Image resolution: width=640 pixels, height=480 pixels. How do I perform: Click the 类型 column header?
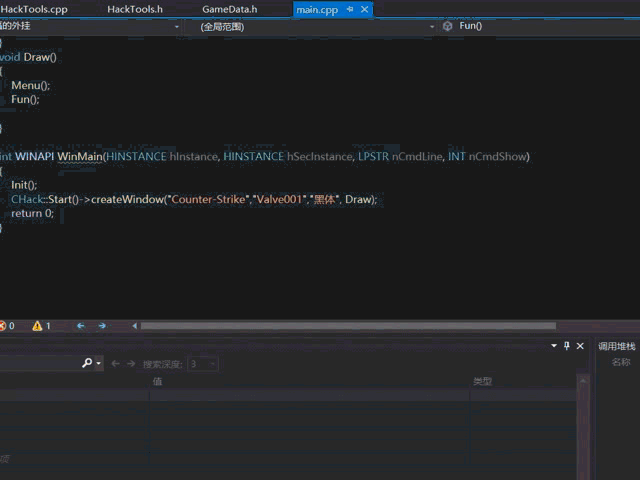point(483,382)
